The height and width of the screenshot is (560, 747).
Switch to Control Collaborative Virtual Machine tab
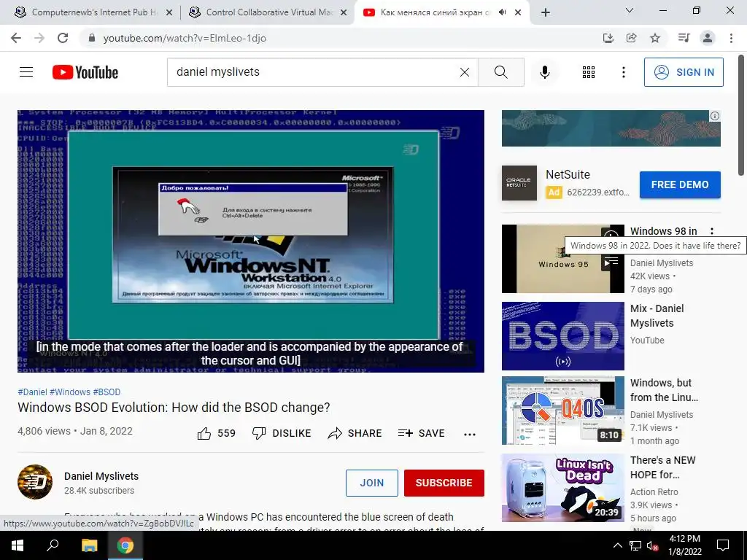point(268,12)
